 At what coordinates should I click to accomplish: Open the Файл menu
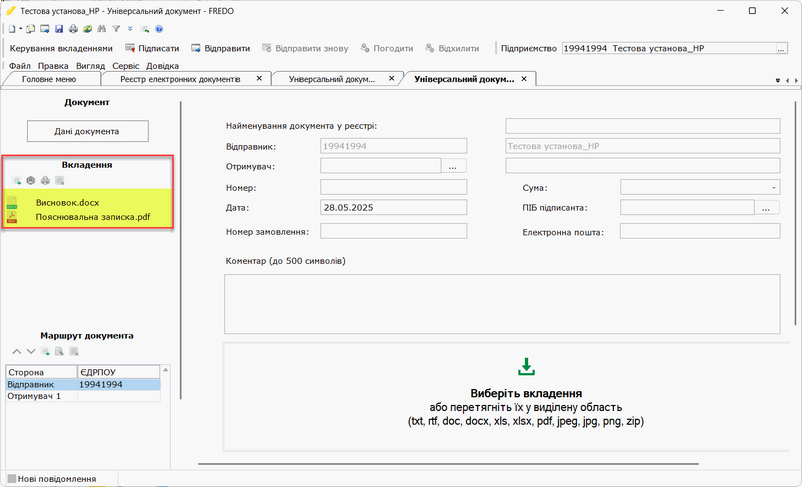tap(19, 66)
